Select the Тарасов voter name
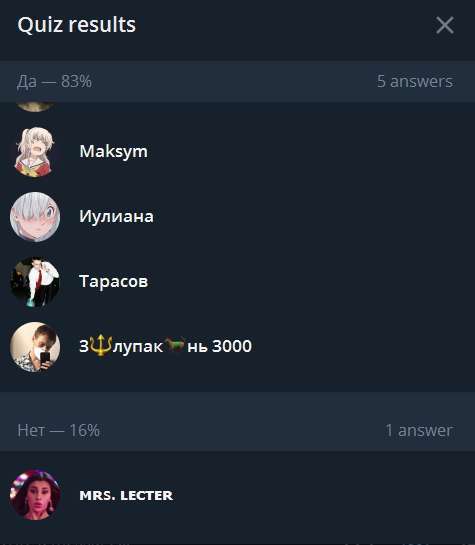 pos(114,281)
